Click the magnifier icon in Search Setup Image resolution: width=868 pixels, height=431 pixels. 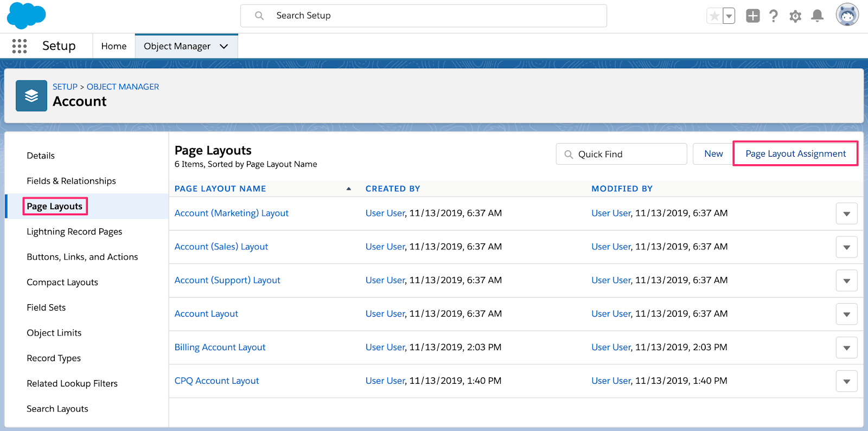pos(259,16)
